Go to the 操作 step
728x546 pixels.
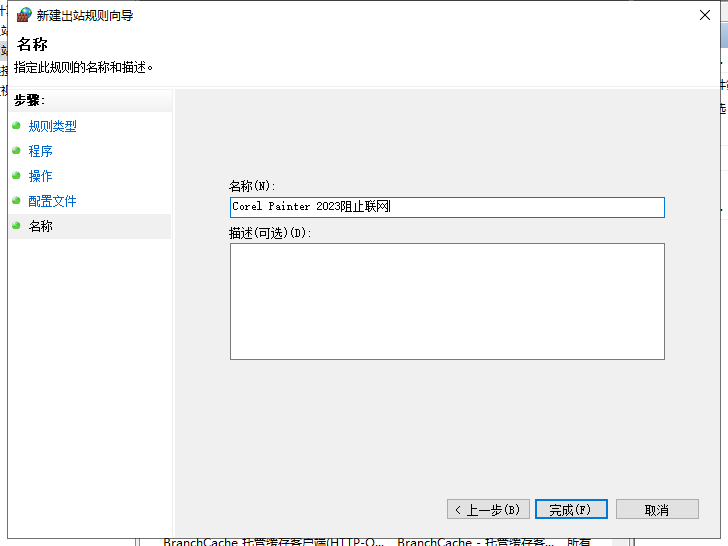[x=40, y=176]
